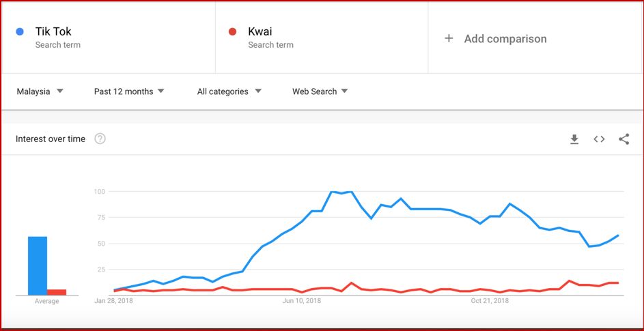The height and width of the screenshot is (331, 644).
Task: Click the Oct 21, 2018 axis label
Action: (x=490, y=300)
